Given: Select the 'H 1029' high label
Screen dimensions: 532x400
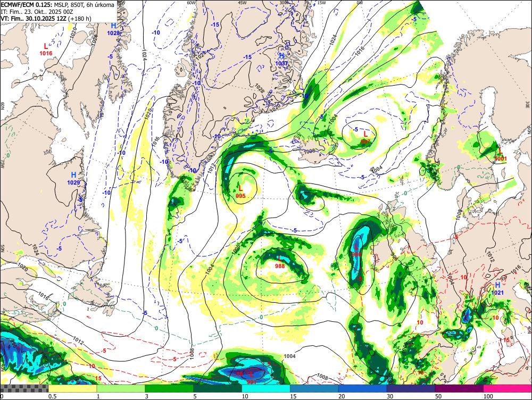Looking at the screenshot, I should point(73,178).
